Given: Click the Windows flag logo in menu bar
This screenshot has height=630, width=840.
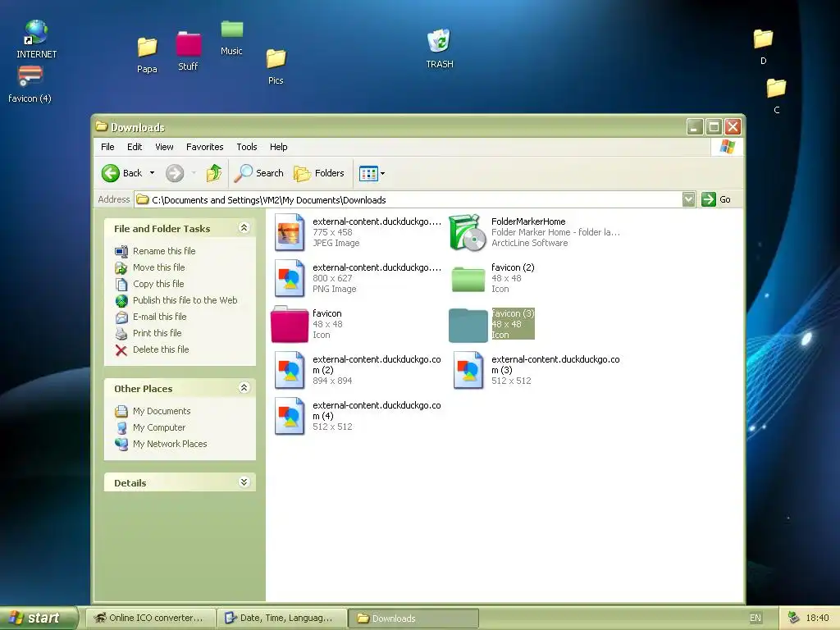Looking at the screenshot, I should (x=728, y=146).
